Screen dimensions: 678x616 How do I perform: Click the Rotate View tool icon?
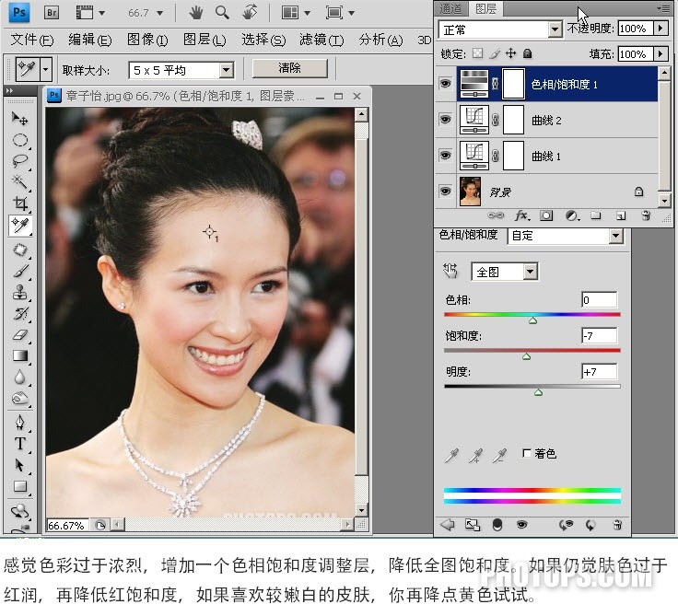(x=250, y=12)
